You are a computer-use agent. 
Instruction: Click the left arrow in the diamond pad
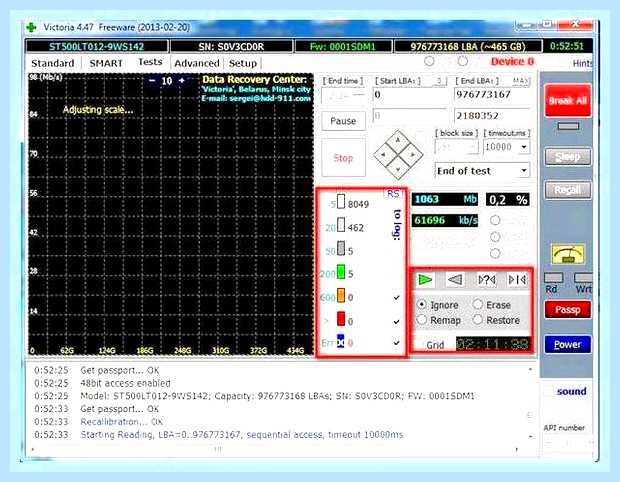point(383,155)
